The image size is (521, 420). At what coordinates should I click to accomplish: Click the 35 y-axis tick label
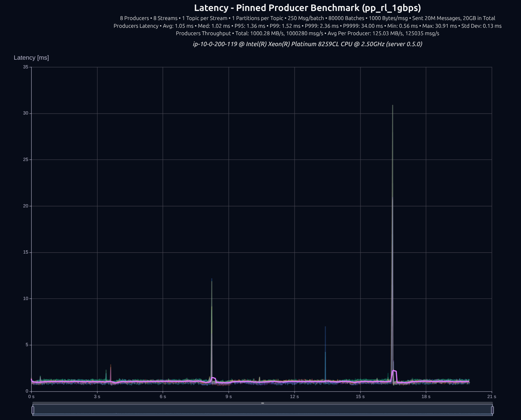26,67
